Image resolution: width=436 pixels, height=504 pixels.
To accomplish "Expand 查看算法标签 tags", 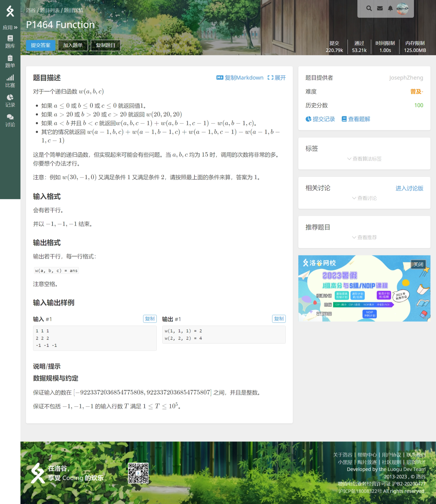I will (x=364, y=159).
